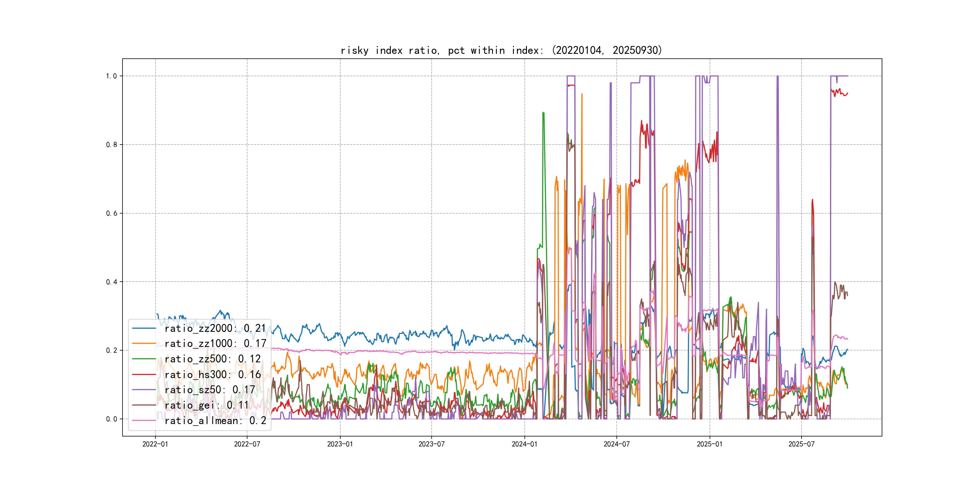Click the 2024-01 x-axis tick label
The image size is (980, 490).
click(x=524, y=444)
